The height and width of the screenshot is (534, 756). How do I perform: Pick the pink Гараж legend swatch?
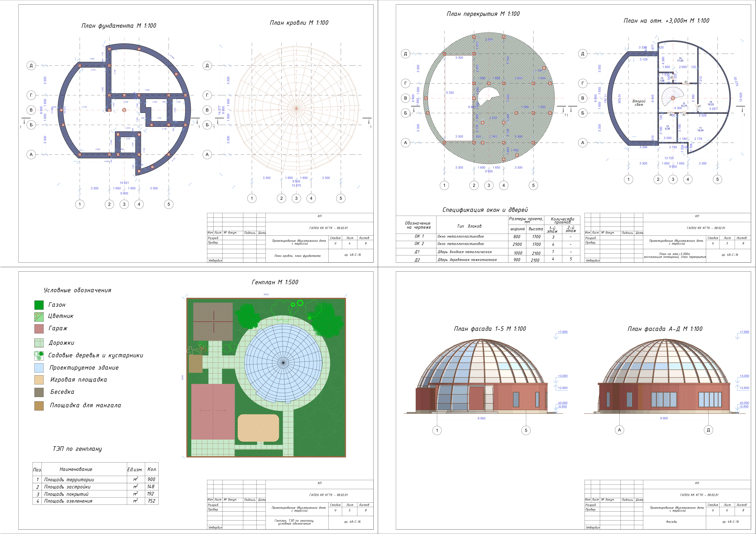coord(39,329)
